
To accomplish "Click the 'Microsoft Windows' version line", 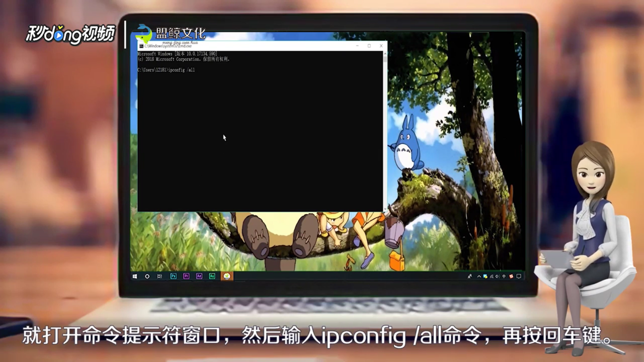I will point(177,53).
